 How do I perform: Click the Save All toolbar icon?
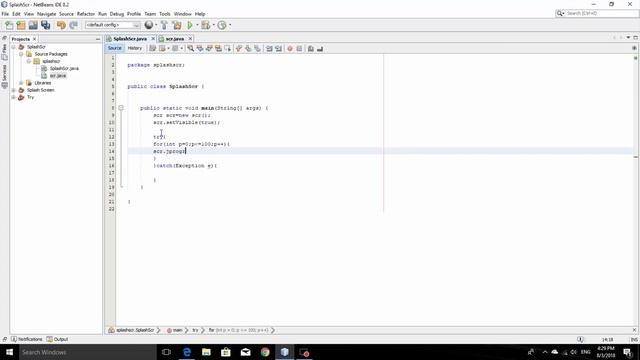45,25
